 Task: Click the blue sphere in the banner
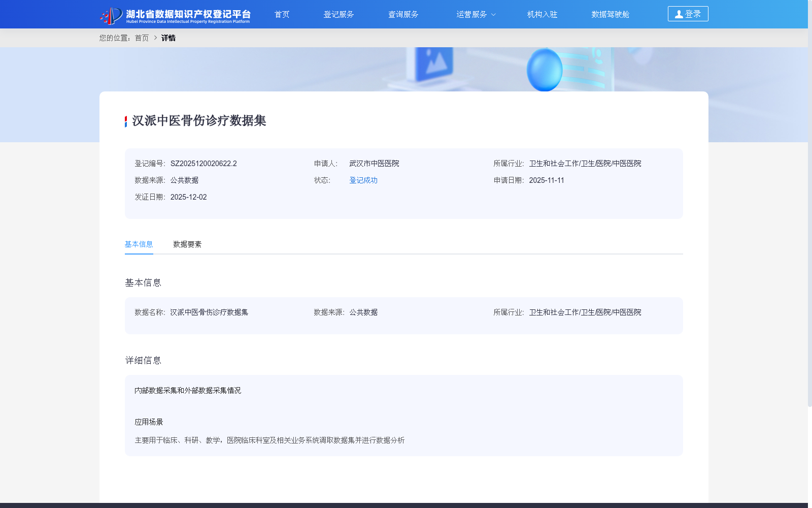(x=545, y=70)
